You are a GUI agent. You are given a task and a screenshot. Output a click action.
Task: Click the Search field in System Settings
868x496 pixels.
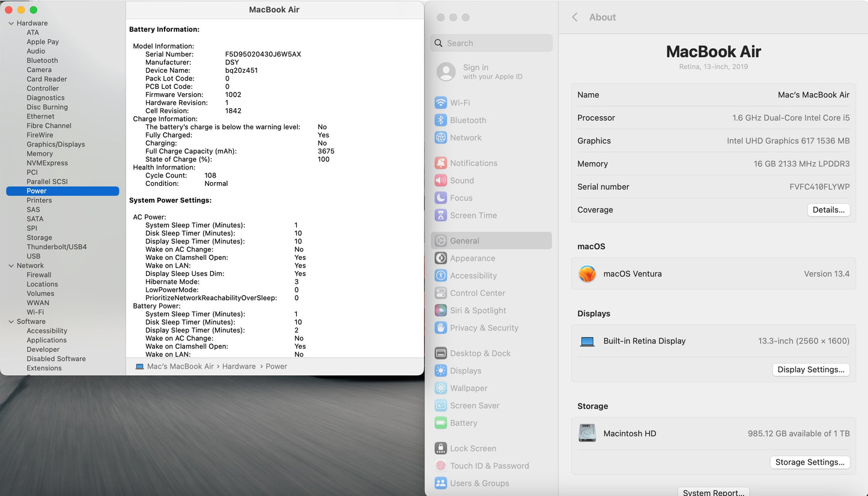pos(491,43)
